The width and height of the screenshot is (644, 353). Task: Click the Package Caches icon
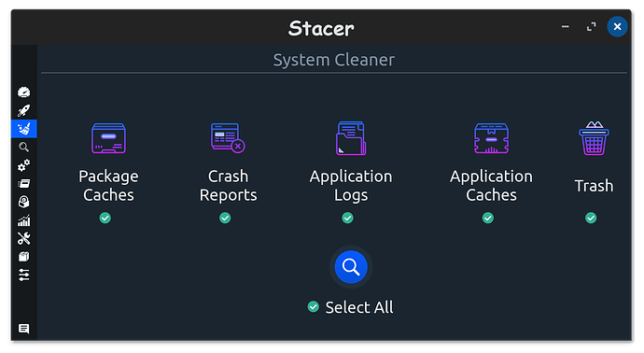[x=108, y=138]
